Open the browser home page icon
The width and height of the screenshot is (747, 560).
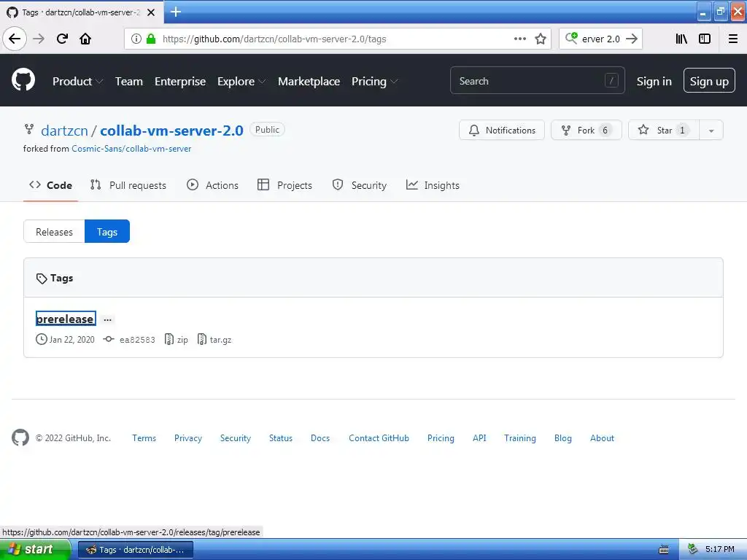click(x=85, y=39)
